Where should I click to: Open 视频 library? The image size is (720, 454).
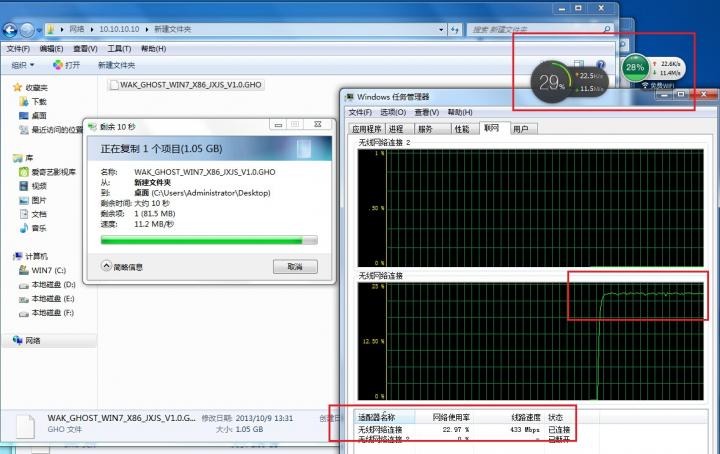click(x=33, y=186)
